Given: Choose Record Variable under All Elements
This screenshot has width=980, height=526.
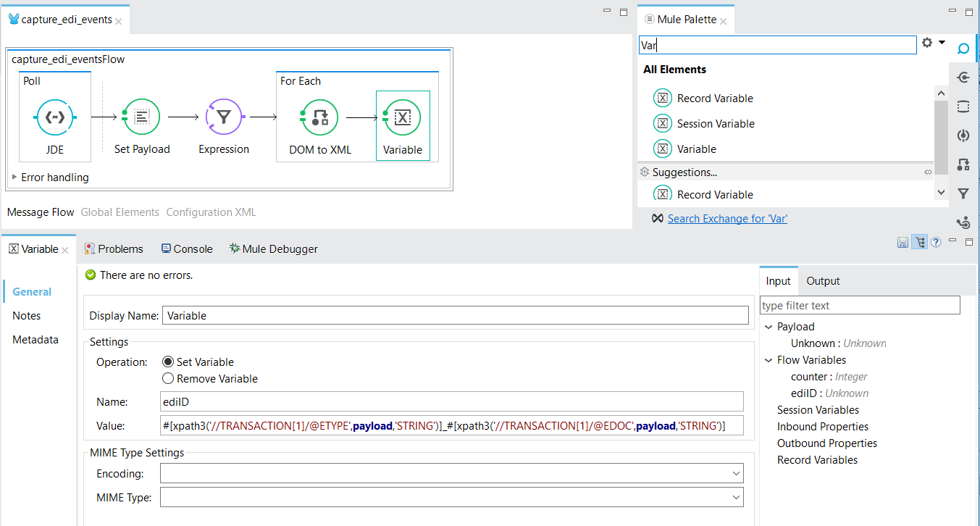Looking at the screenshot, I should pos(704,99).
